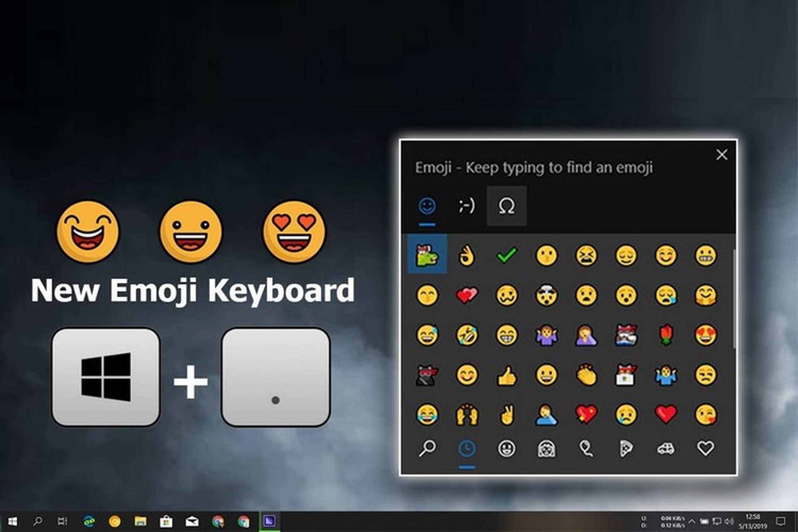The width and height of the screenshot is (798, 532).
Task: Pick the rose-cheeked smiling face beside thumbs up
Action: coord(467,374)
